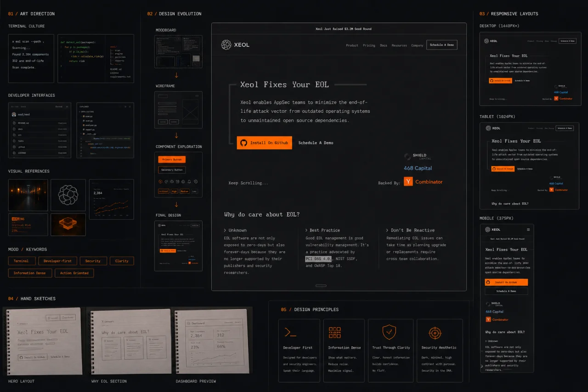
Task: Click Keep Scrolling... in the main mockup
Action: pyautogui.click(x=248, y=183)
